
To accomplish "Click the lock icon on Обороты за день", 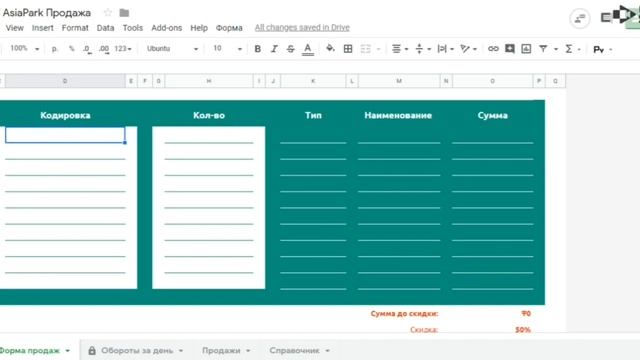I will tap(92, 350).
